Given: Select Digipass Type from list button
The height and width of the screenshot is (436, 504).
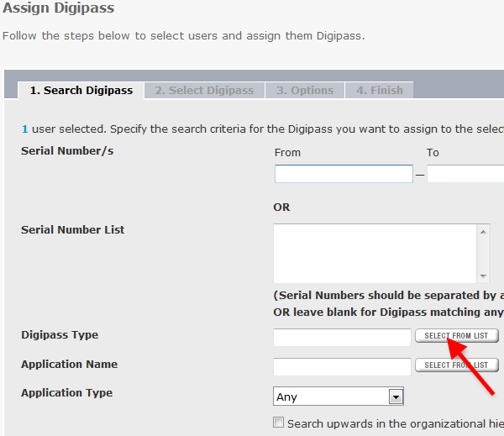Looking at the screenshot, I should point(457,336).
